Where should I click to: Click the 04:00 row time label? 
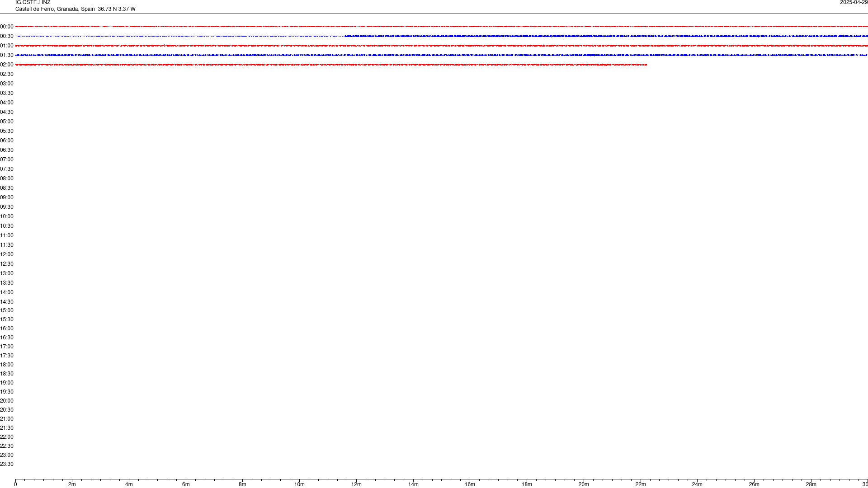coord(7,103)
